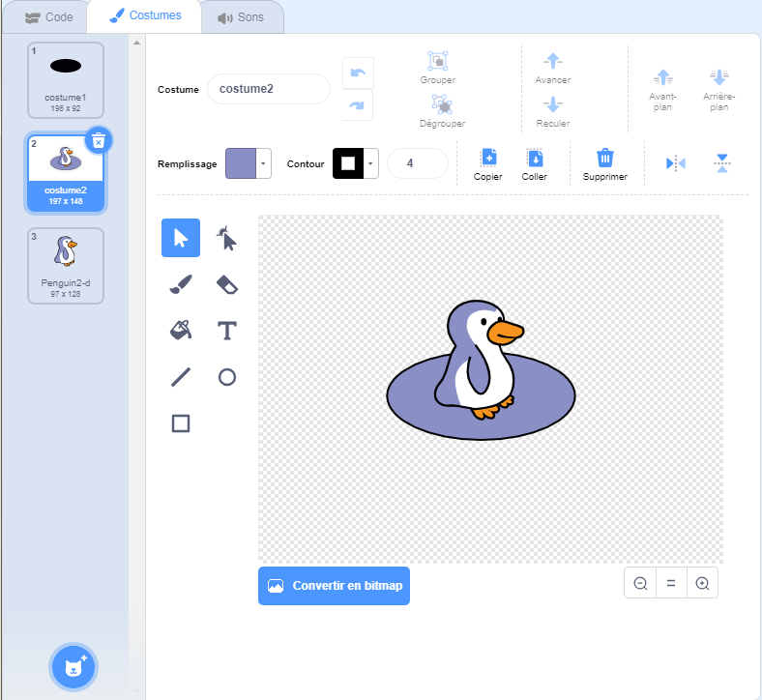Select the Reshape tool
The image size is (762, 700).
227,238
